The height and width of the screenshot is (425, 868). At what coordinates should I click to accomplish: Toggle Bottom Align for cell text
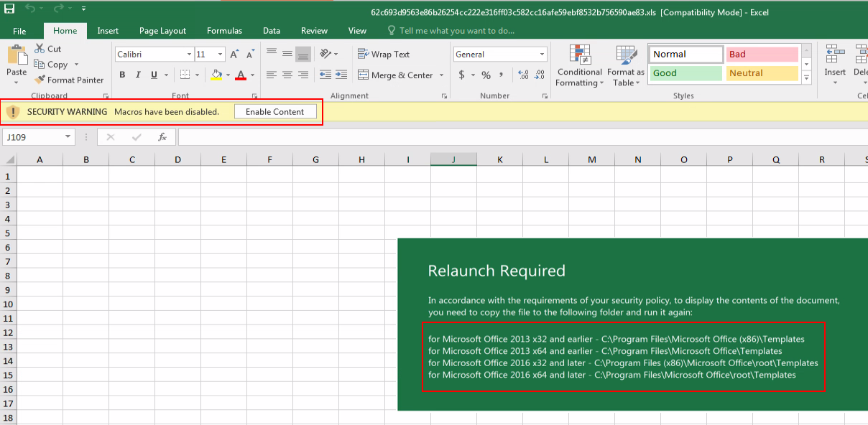303,54
